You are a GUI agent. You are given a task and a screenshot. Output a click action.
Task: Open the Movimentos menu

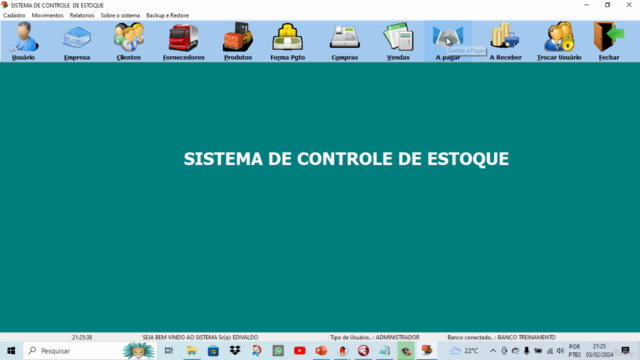[x=47, y=16]
